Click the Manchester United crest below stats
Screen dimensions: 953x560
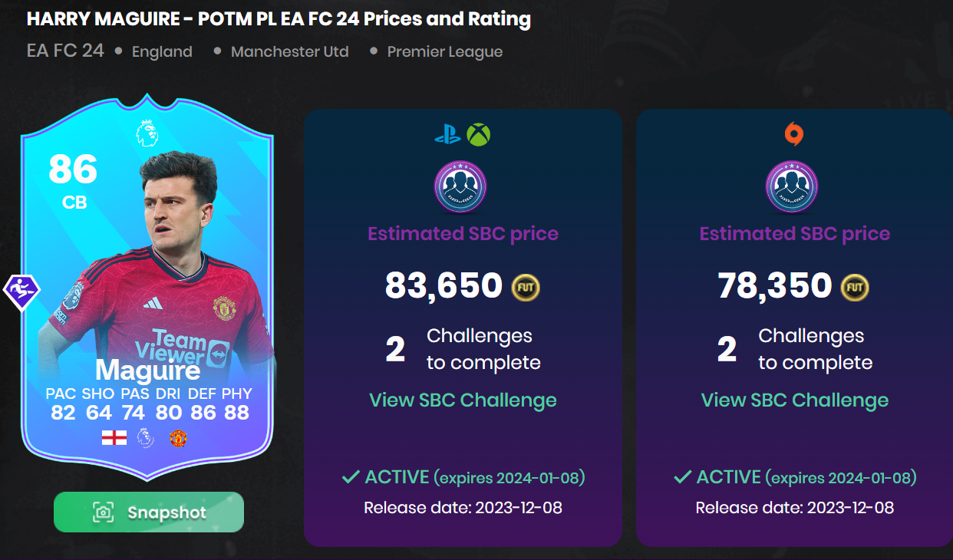tap(178, 438)
